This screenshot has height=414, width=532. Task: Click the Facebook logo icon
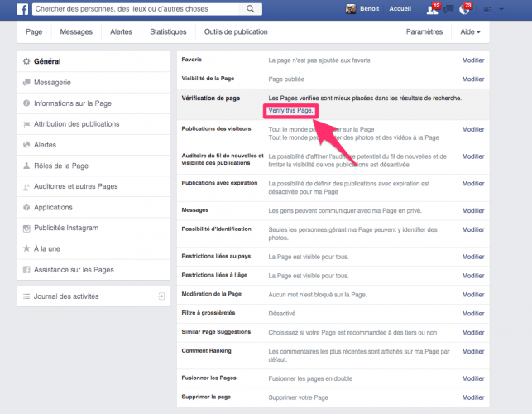(22, 9)
